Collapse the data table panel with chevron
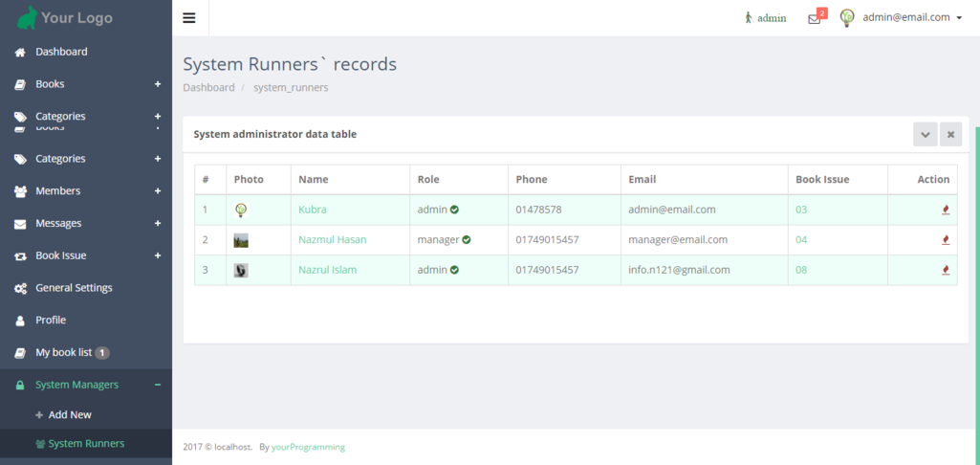Image resolution: width=980 pixels, height=465 pixels. coord(925,135)
